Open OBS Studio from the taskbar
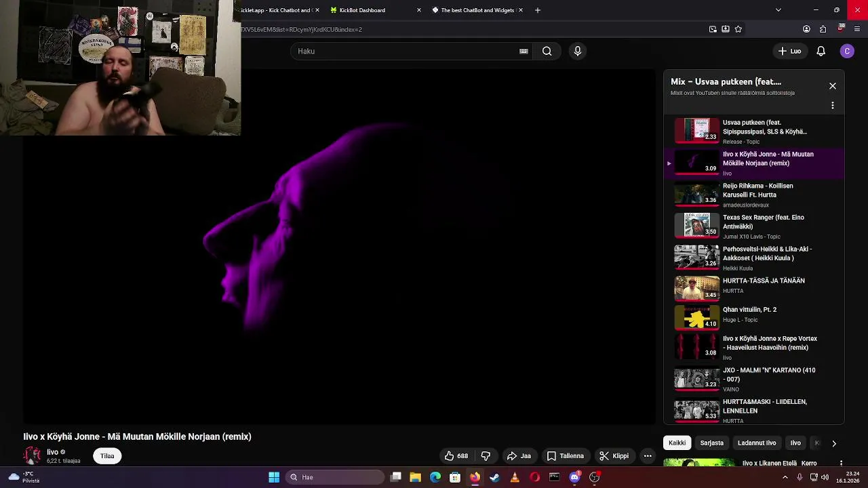The height and width of the screenshot is (488, 868). point(595,477)
